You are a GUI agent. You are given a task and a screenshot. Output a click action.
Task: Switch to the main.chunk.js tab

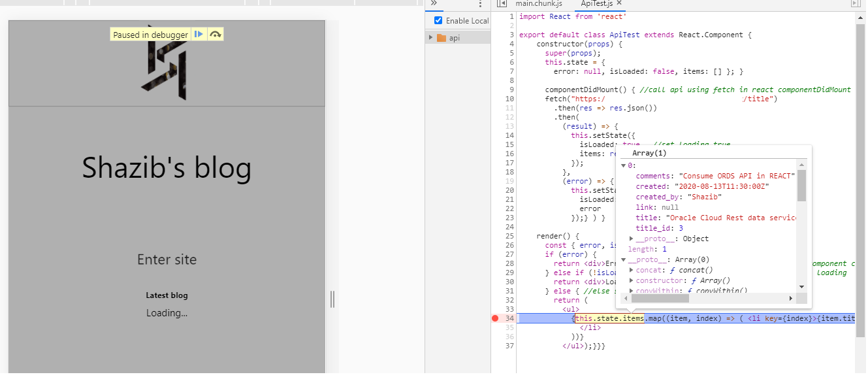click(x=539, y=3)
